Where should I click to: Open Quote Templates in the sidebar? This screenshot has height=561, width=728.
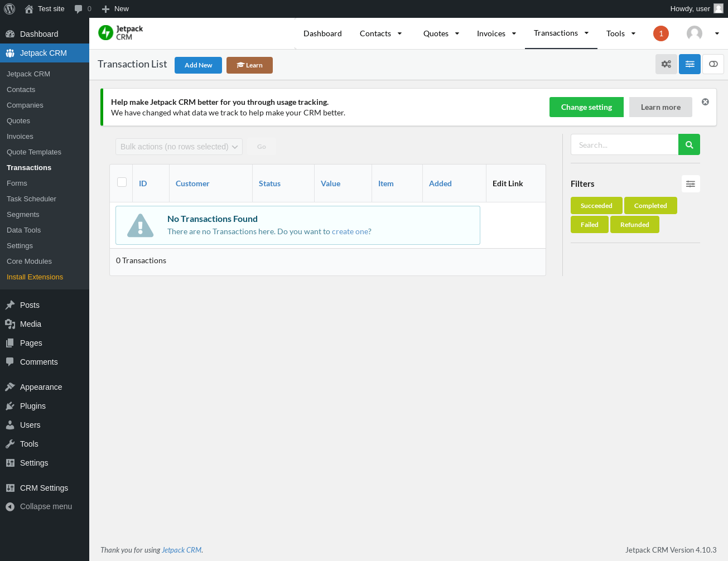34,152
